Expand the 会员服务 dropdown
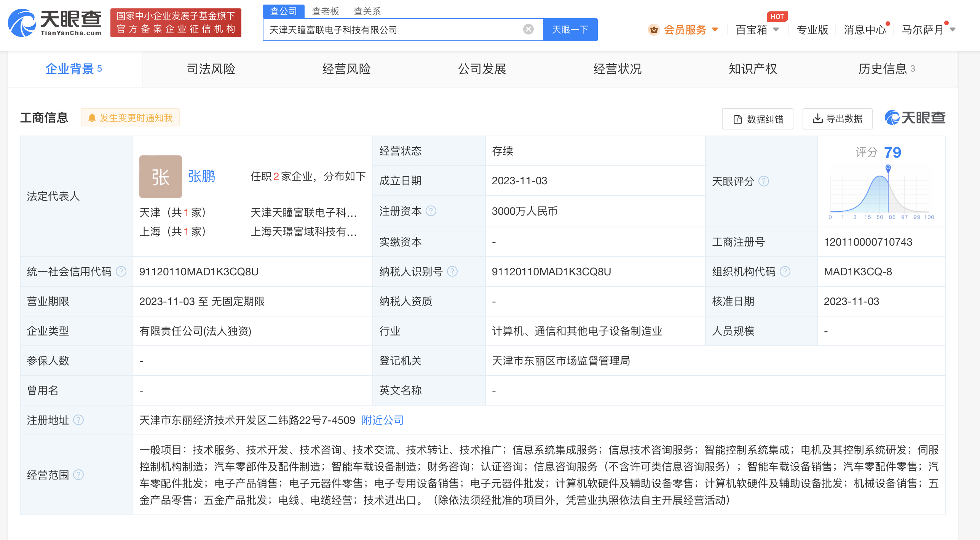Viewport: 980px width, 540px height. [685, 29]
